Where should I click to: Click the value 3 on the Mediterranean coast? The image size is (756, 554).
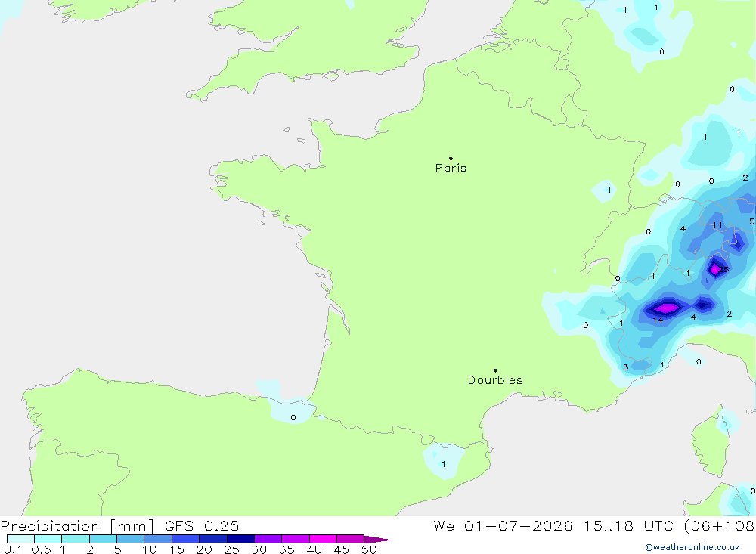pos(626,367)
